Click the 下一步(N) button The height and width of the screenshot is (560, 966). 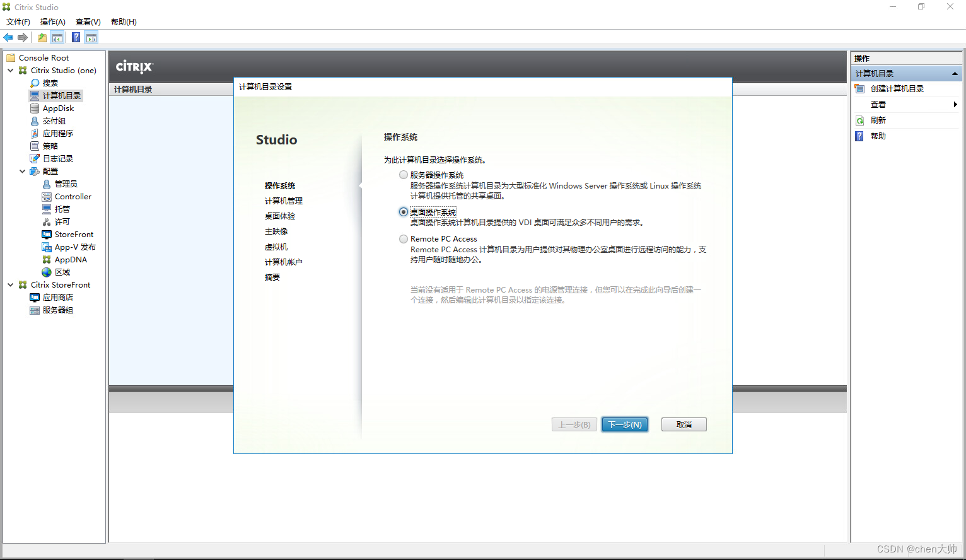point(625,424)
